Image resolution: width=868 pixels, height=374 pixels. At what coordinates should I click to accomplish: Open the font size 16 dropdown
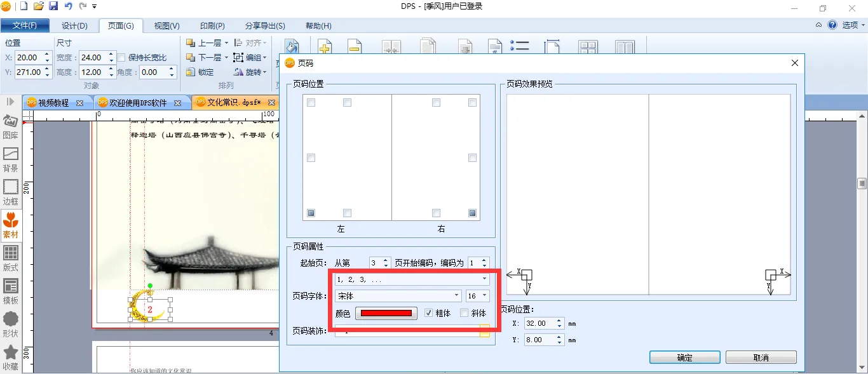(485, 296)
